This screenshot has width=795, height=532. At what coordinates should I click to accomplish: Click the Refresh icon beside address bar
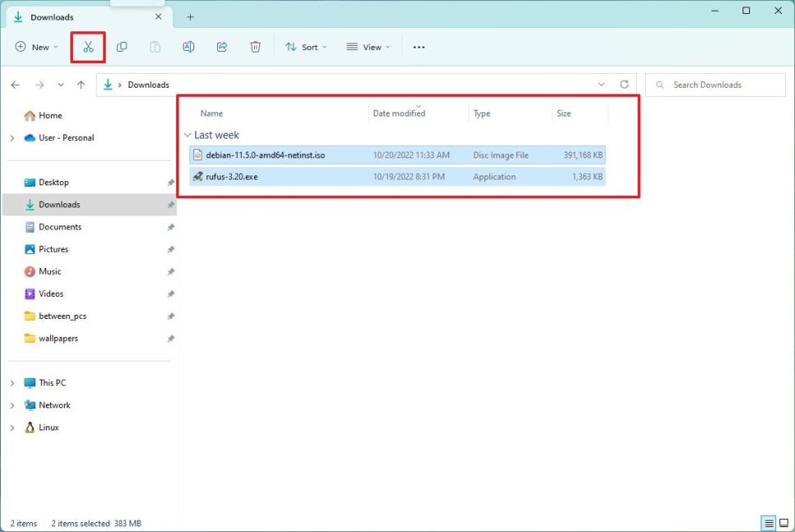tap(625, 84)
